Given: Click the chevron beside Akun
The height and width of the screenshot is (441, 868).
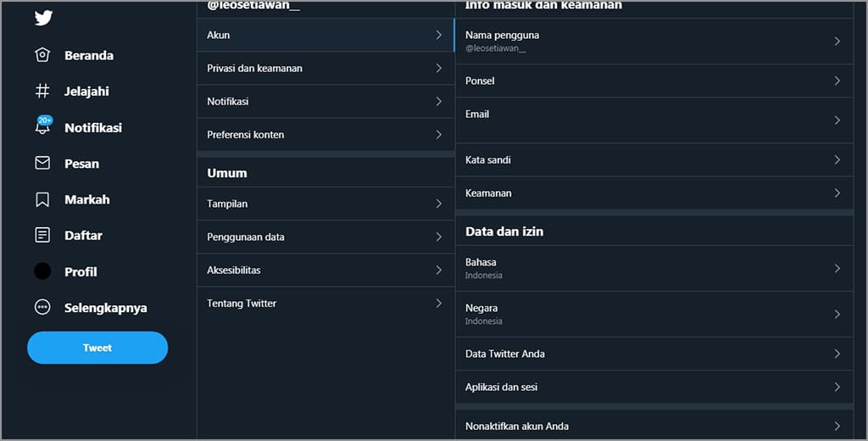Looking at the screenshot, I should (x=438, y=35).
